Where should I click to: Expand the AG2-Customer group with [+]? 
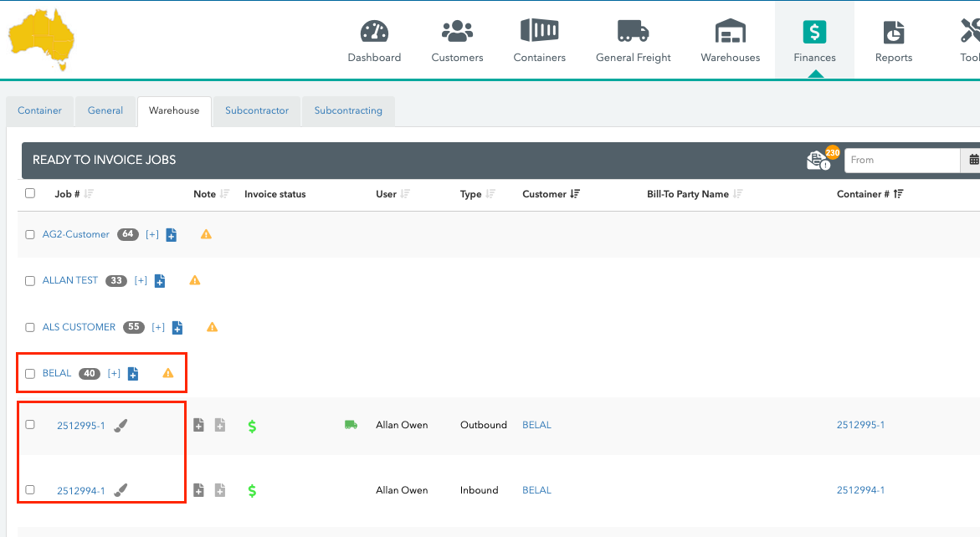[151, 234]
